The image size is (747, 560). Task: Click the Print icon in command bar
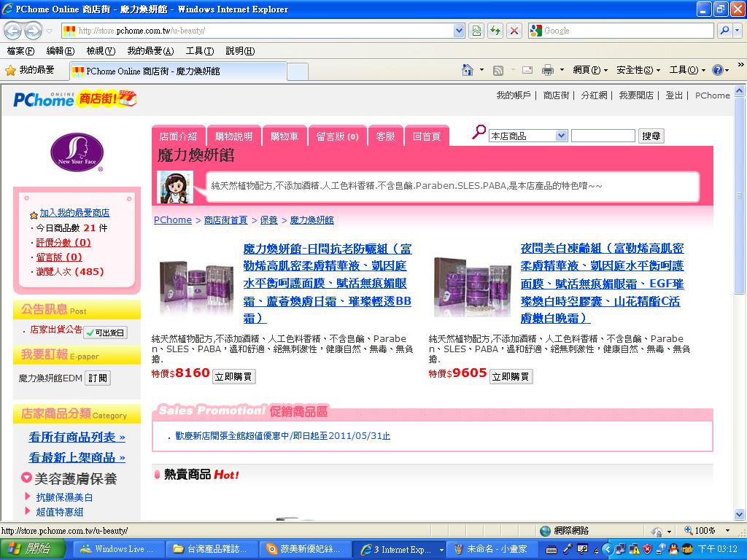pyautogui.click(x=548, y=71)
